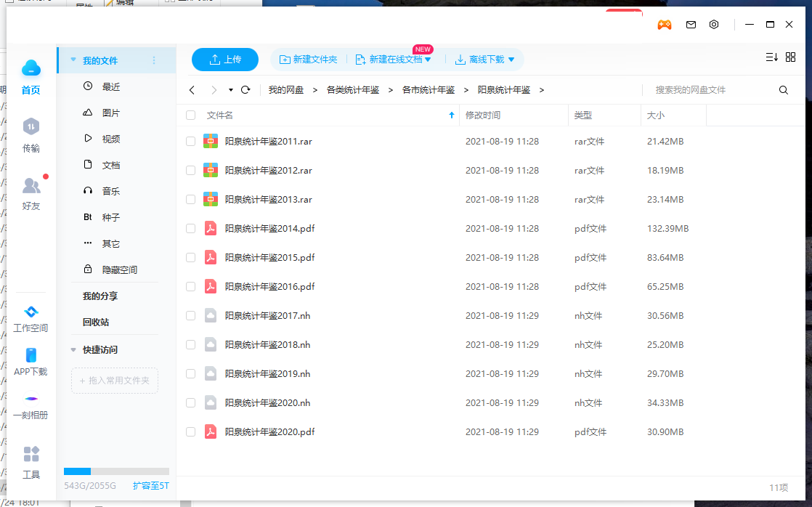Click the rar icon of 阳泉统计年鉴2013.rar

[x=210, y=199]
